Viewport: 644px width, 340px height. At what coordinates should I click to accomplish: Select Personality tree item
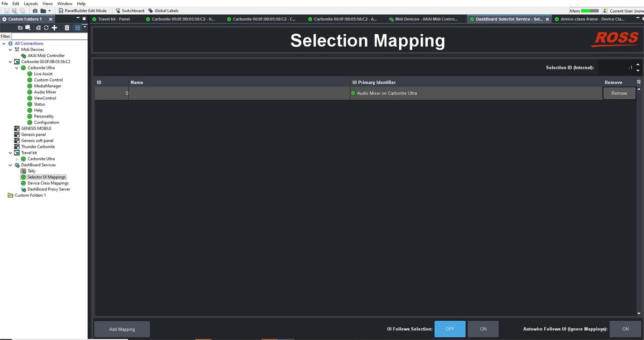coord(44,116)
